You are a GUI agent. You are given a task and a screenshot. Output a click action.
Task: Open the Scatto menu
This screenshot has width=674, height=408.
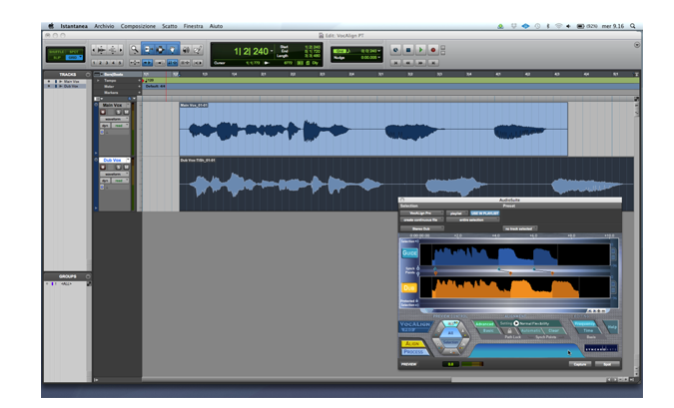tap(169, 26)
